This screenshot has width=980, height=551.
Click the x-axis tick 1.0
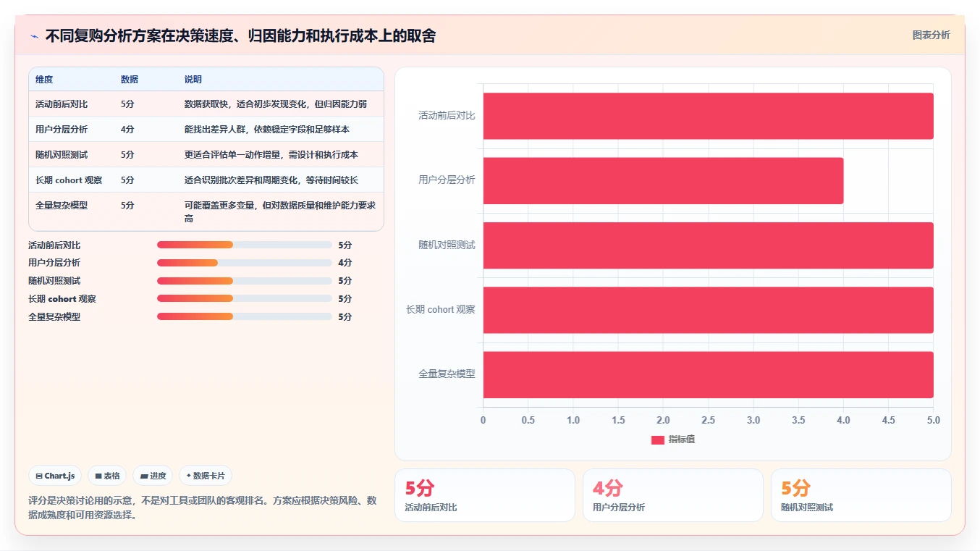[x=573, y=420]
